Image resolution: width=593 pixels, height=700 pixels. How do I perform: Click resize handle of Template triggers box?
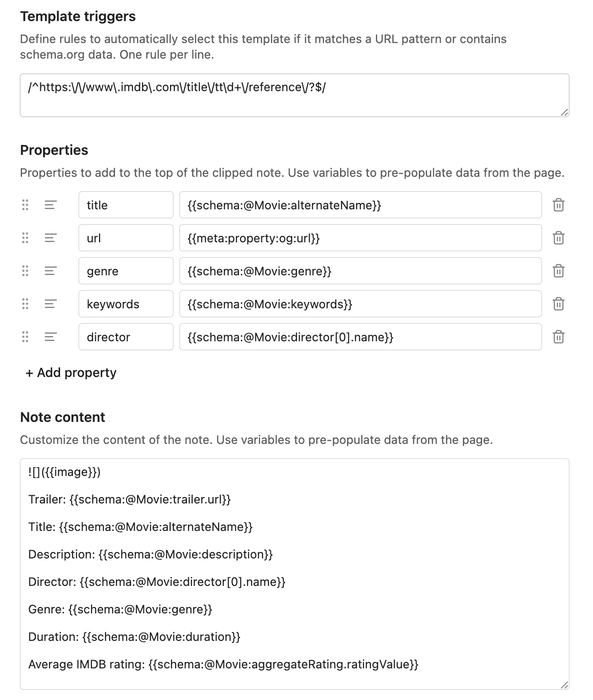click(x=565, y=113)
